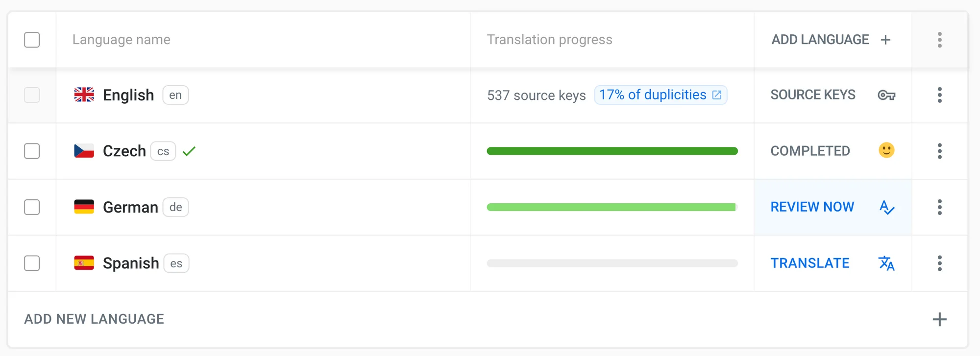Click the Language name column header
This screenshot has height=356, width=980.
(x=122, y=40)
